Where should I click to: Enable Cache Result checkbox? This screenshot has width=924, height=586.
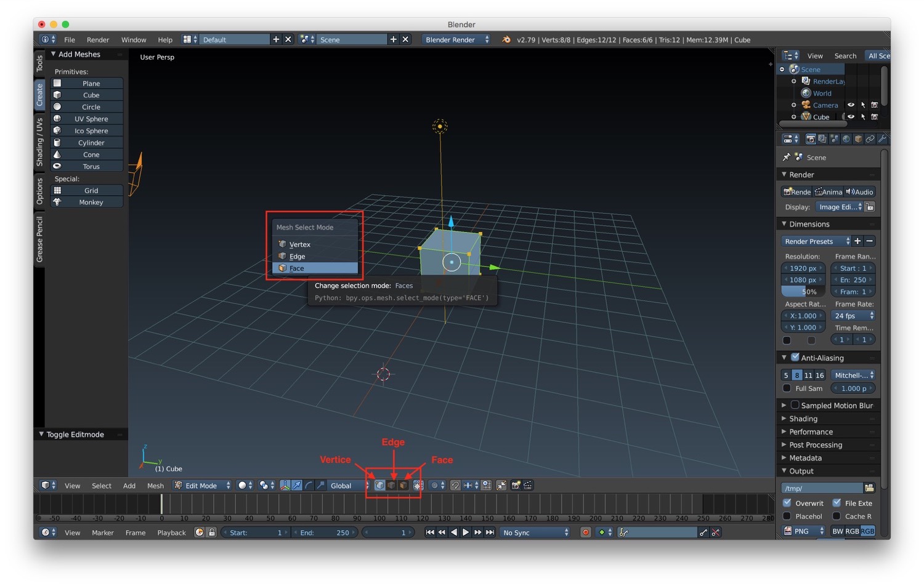837,516
